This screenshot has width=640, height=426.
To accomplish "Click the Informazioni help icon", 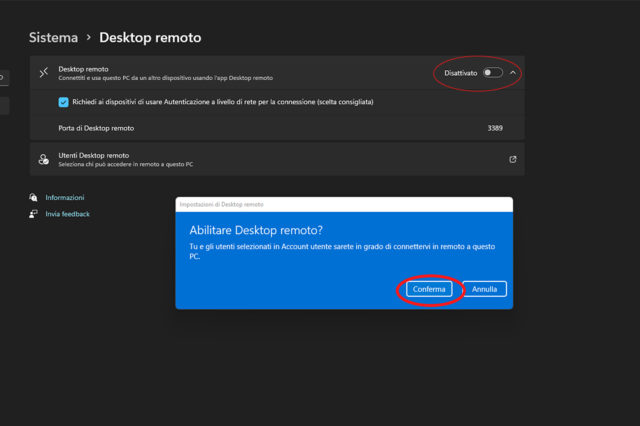I will 34,198.
